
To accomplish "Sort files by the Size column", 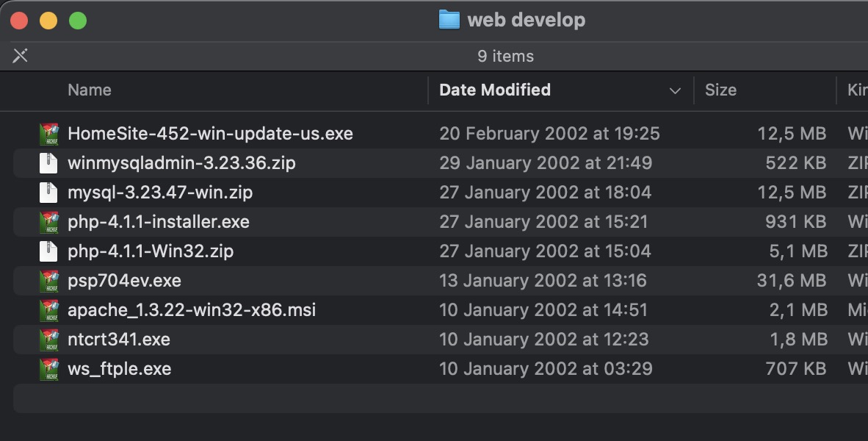I will click(x=720, y=90).
